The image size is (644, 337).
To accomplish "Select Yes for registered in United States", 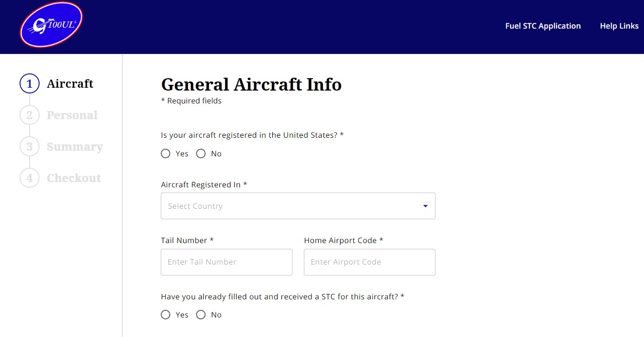I will (x=166, y=153).
